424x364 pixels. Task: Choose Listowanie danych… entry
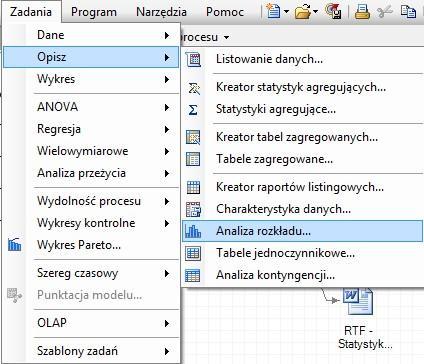coord(302,59)
